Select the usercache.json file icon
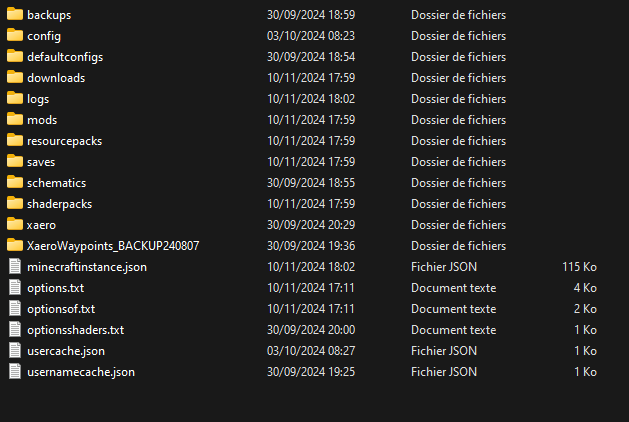 pos(15,350)
